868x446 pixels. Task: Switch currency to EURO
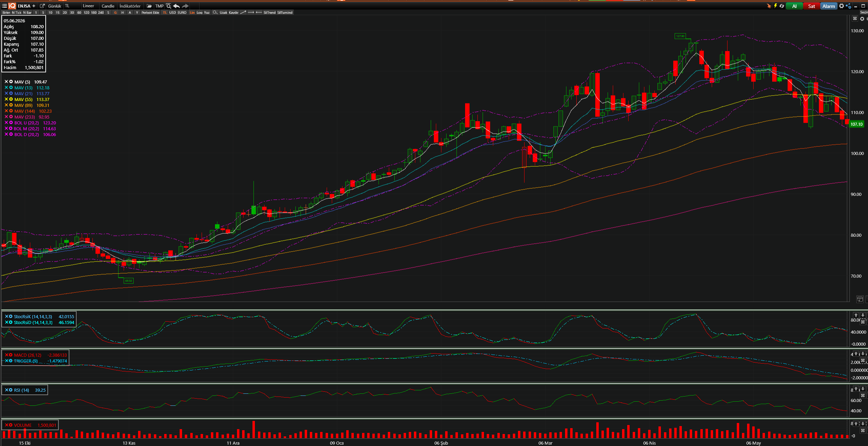[182, 12]
